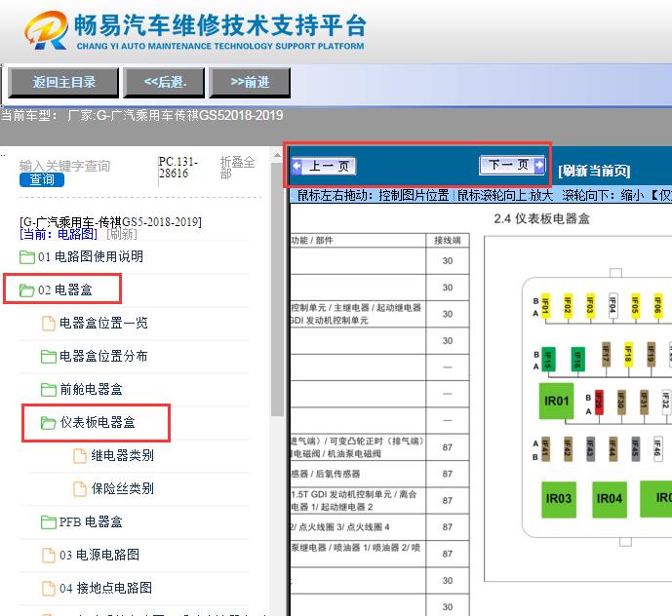Return to main directory button
The image size is (672, 616).
[x=63, y=82]
